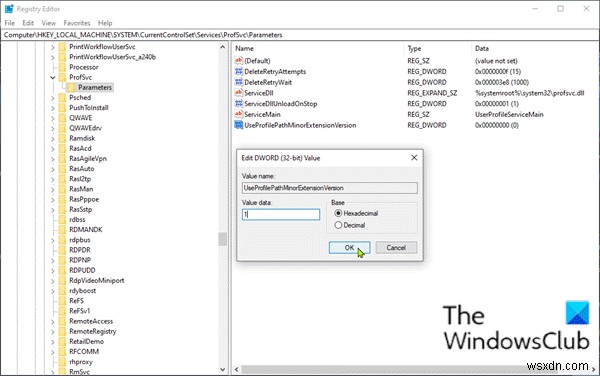Expand the RasPppoe tree node

tap(52, 199)
